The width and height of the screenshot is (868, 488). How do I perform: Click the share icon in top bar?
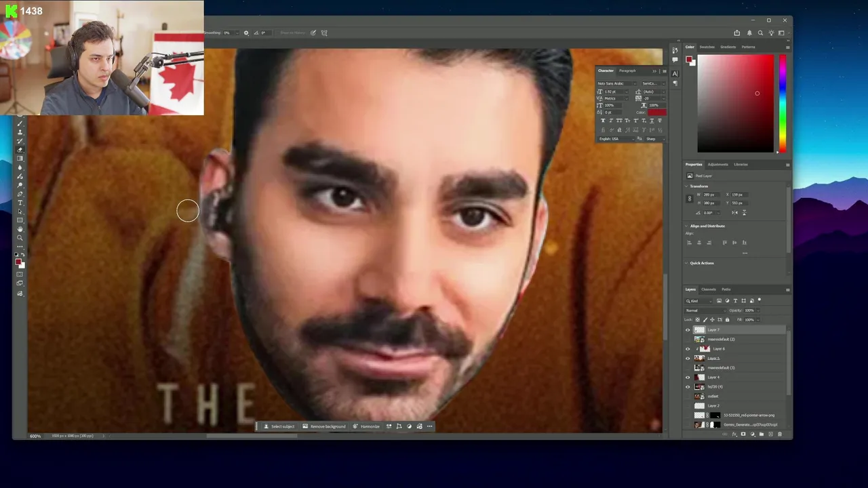coord(737,33)
